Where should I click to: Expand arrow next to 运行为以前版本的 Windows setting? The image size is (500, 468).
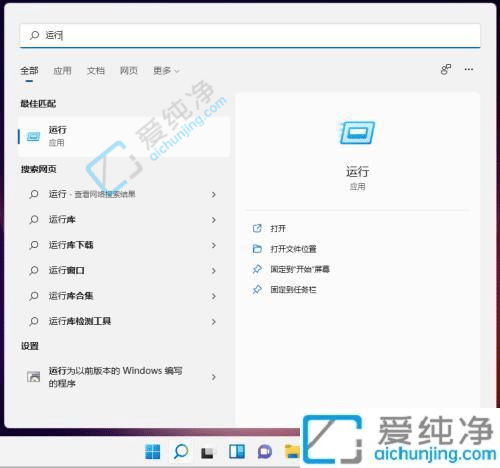click(x=214, y=377)
